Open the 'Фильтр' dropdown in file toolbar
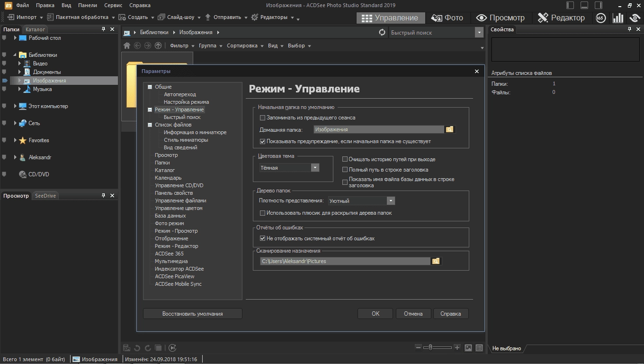 pos(182,45)
